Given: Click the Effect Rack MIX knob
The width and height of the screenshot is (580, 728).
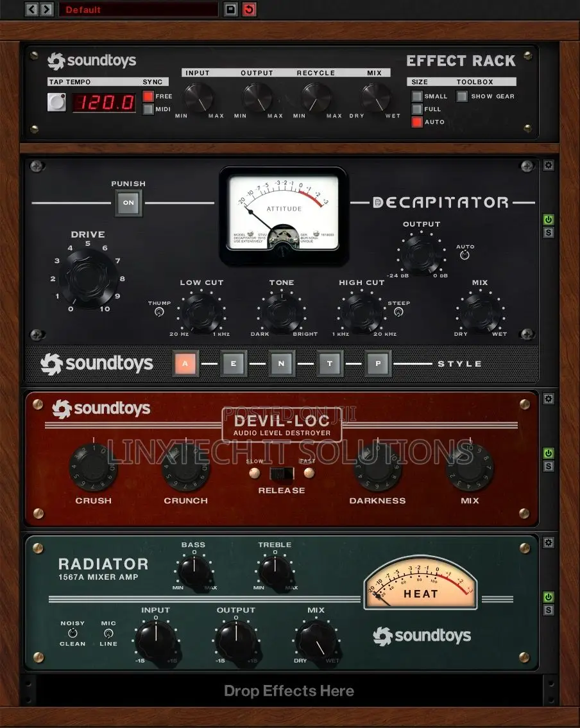Looking at the screenshot, I should pos(375,97).
